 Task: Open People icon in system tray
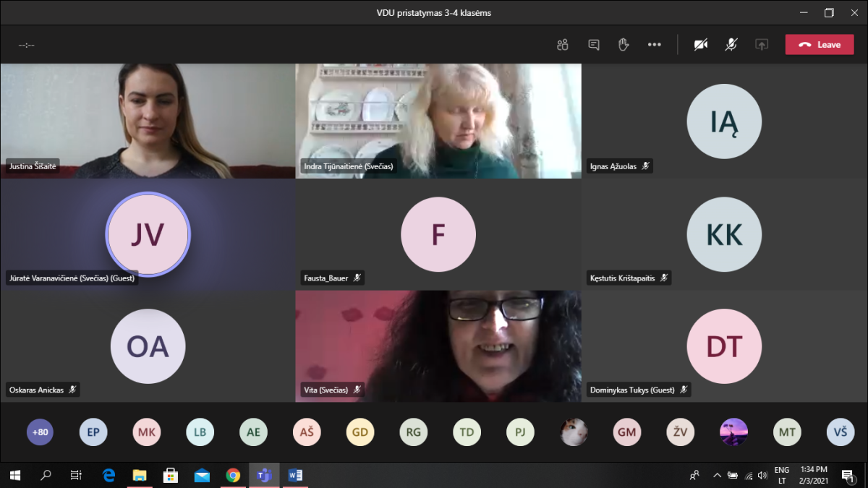point(694,475)
